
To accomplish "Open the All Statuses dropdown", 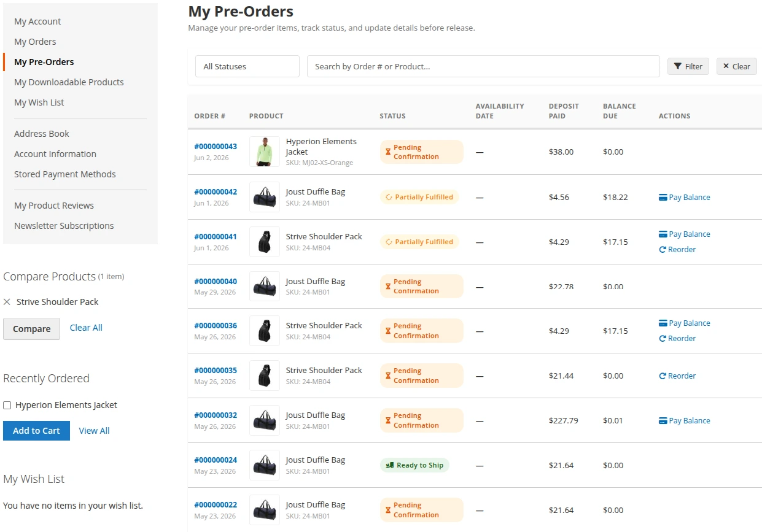I will click(247, 66).
